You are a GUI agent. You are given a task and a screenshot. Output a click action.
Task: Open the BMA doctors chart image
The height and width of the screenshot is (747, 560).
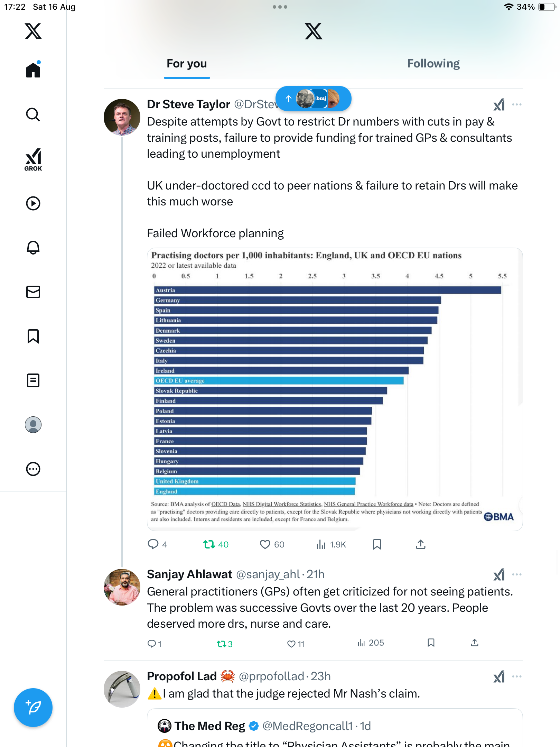coord(335,389)
